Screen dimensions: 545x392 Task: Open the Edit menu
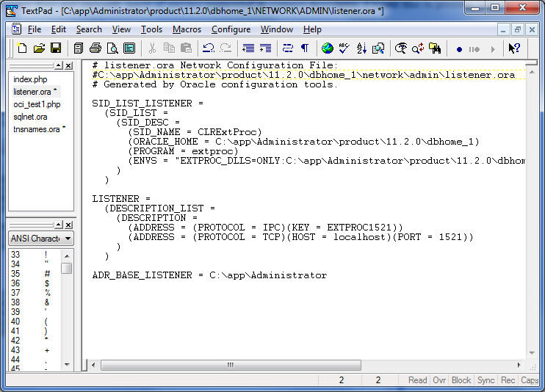[59, 29]
